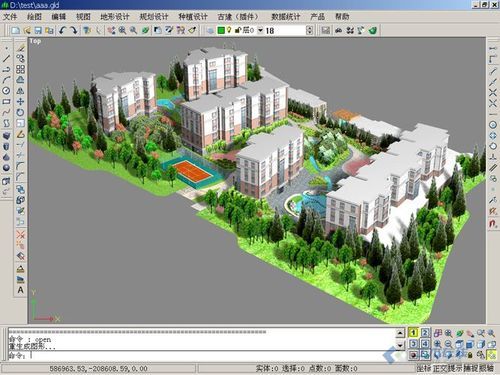Select the Array four-squares tool
500x375 pixels.
(20, 69)
